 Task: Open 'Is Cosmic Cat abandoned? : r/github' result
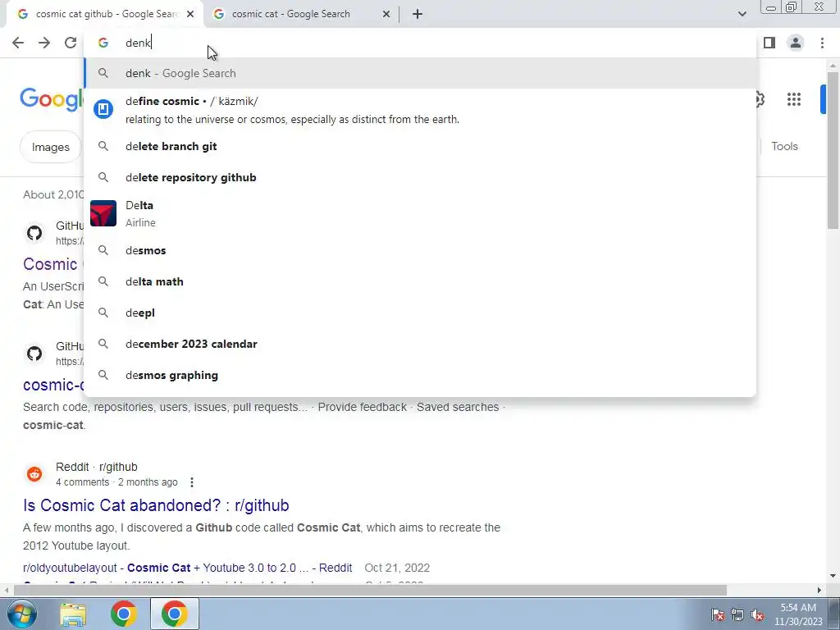(x=156, y=505)
